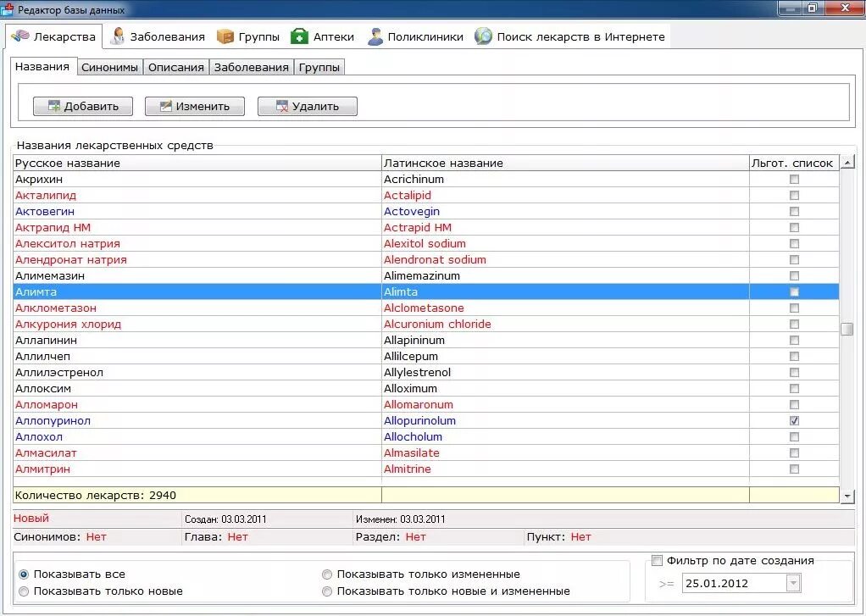Click the Льгот. список column header
The width and height of the screenshot is (866, 616).
pyautogui.click(x=794, y=163)
